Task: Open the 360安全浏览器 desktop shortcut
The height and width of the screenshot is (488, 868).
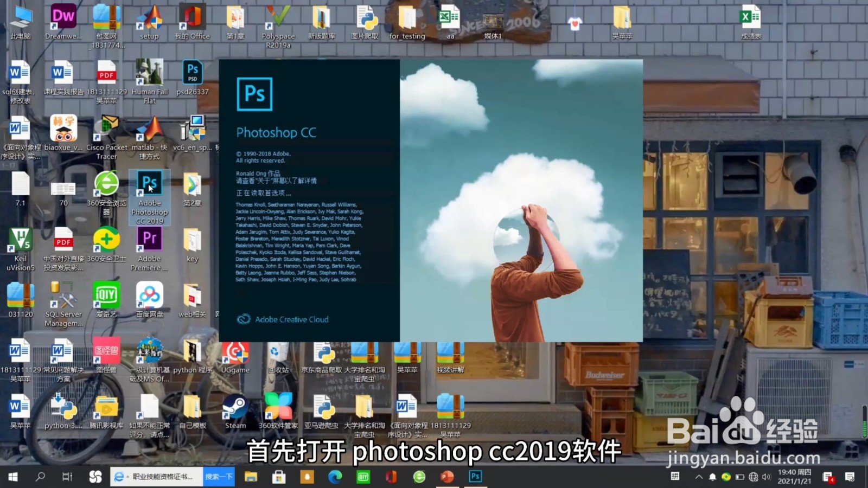Action: tap(107, 194)
